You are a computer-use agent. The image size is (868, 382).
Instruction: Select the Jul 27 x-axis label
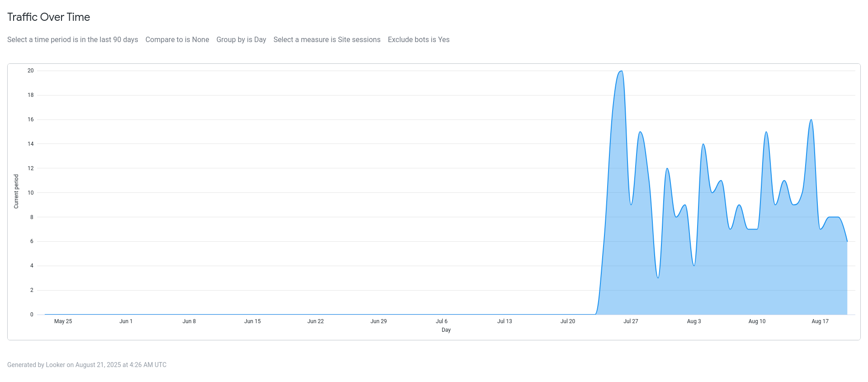[x=631, y=321]
